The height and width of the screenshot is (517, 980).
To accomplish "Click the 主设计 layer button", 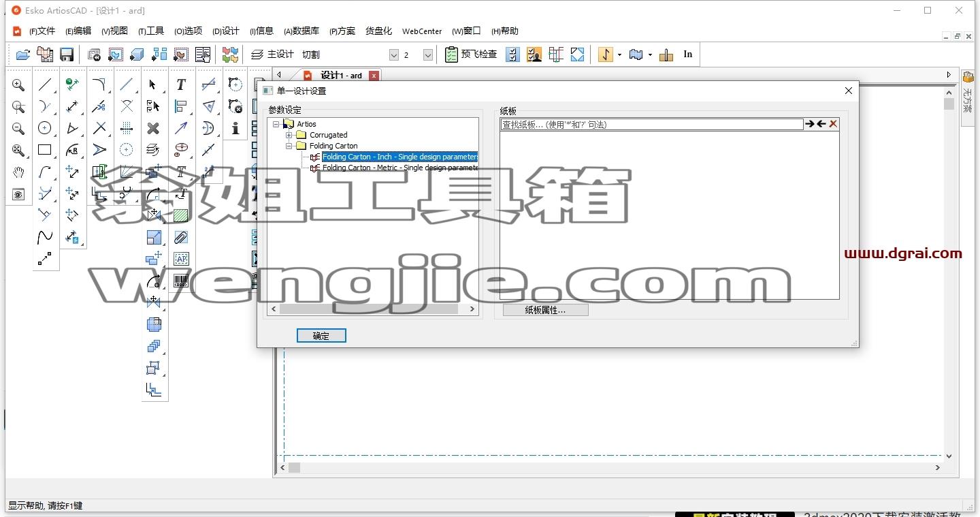I will coord(272,54).
